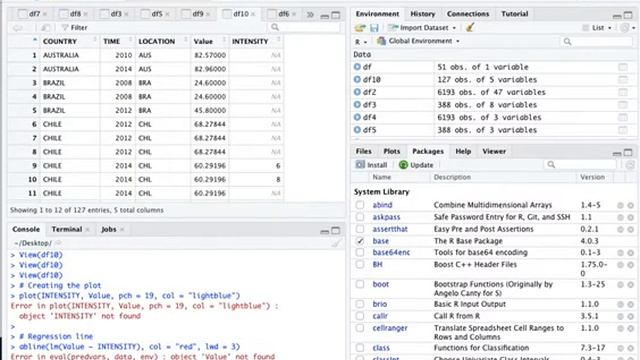Save workspace using the floppy disk icon
640x360 pixels.
pyautogui.click(x=374, y=28)
